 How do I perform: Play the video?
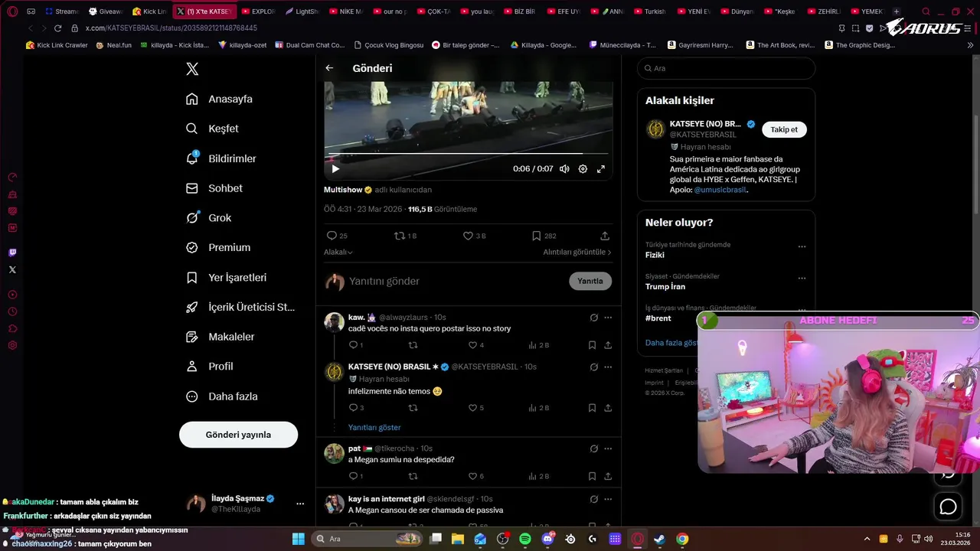(x=335, y=168)
